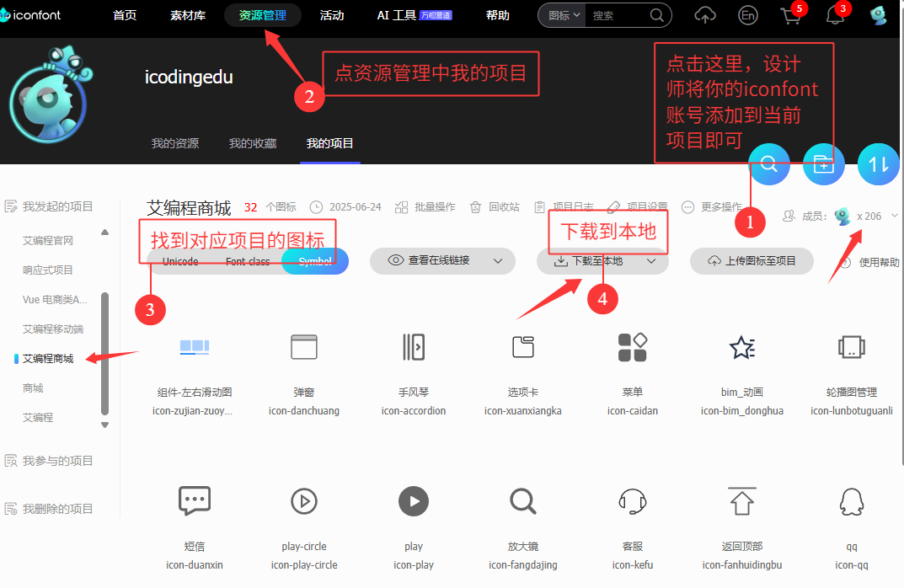Switch to Font class mode

coord(248,261)
